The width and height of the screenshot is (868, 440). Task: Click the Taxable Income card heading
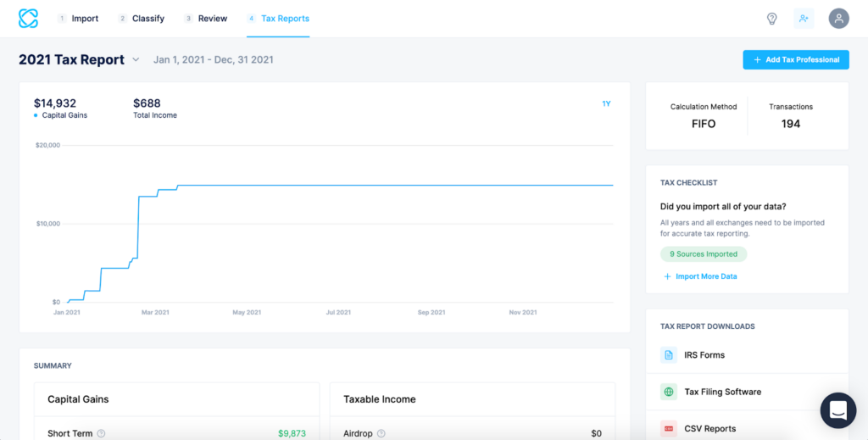[379, 399]
